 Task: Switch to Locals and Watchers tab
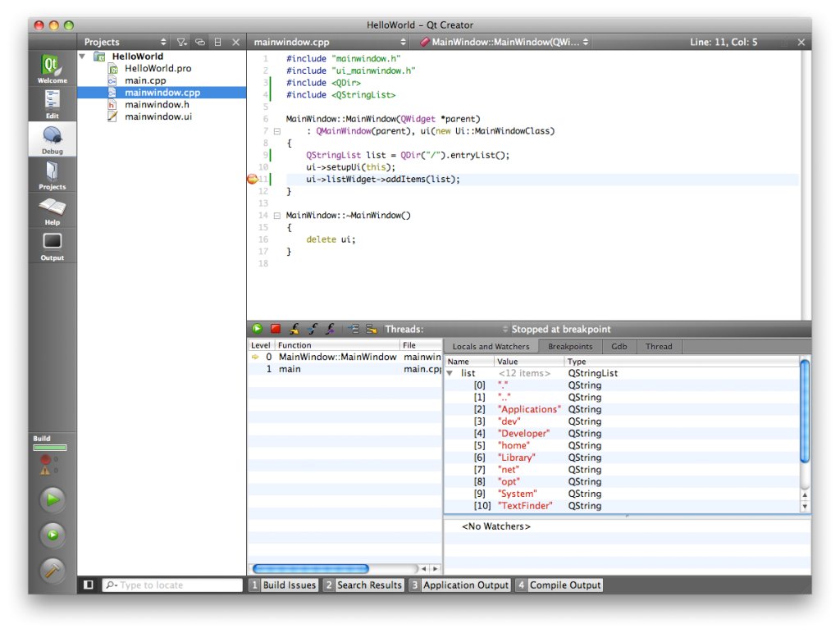click(491, 347)
